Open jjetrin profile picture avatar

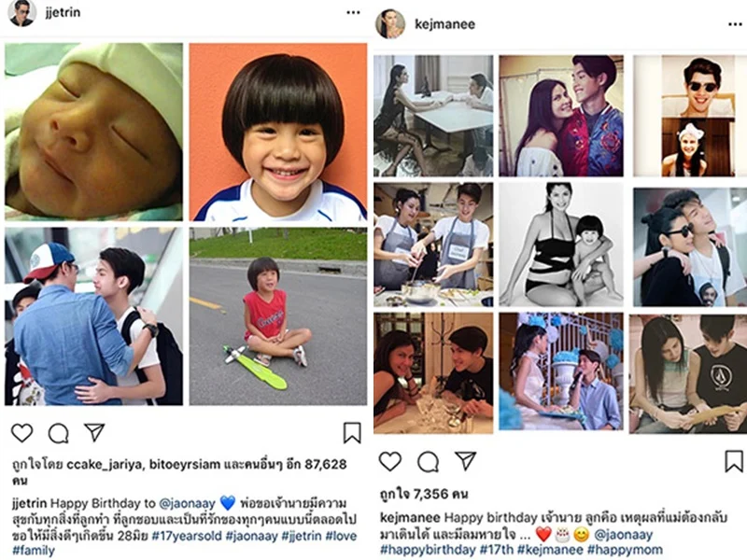tap(21, 12)
